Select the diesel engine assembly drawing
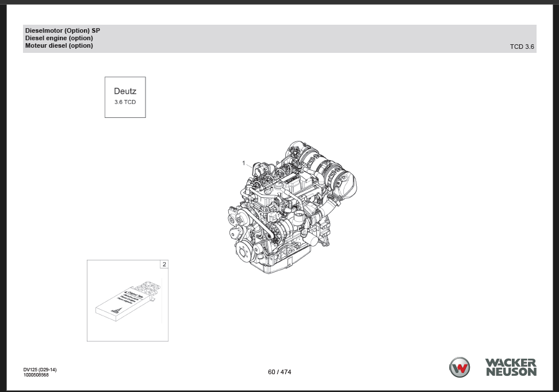559x392 pixels. [x=290, y=207]
